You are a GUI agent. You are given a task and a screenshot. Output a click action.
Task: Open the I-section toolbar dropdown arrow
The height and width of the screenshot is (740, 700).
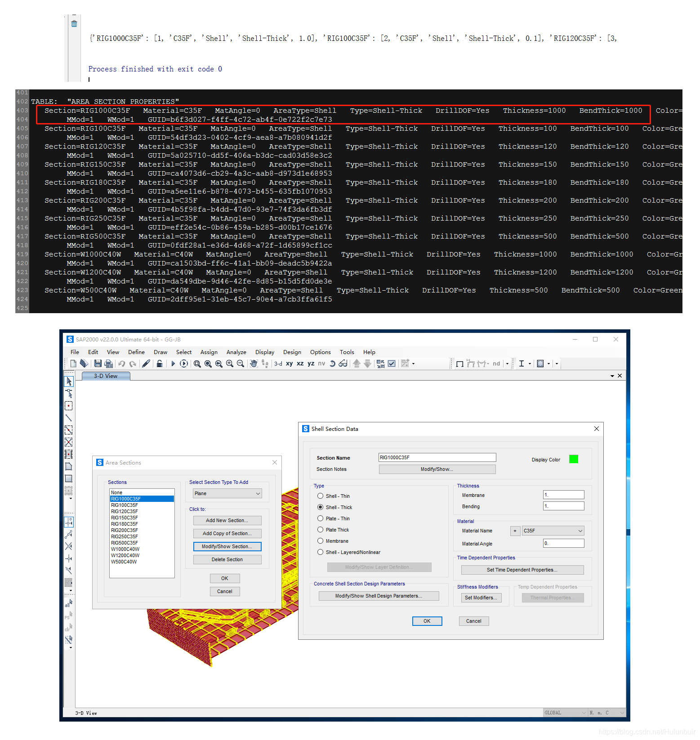[x=530, y=364]
